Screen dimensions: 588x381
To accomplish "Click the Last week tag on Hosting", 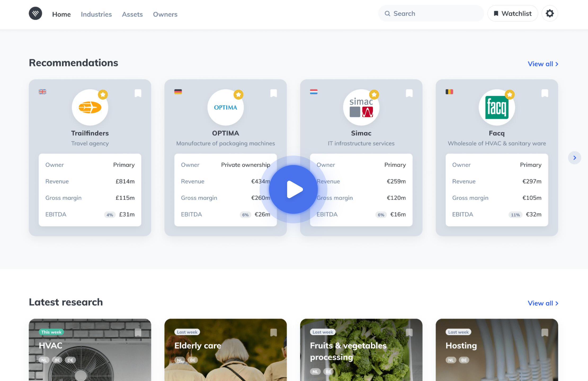I will point(458,332).
